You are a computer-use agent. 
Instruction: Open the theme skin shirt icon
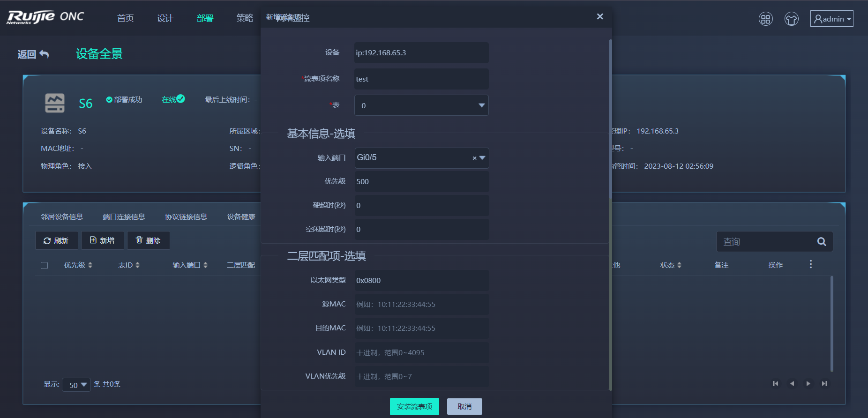click(x=792, y=19)
